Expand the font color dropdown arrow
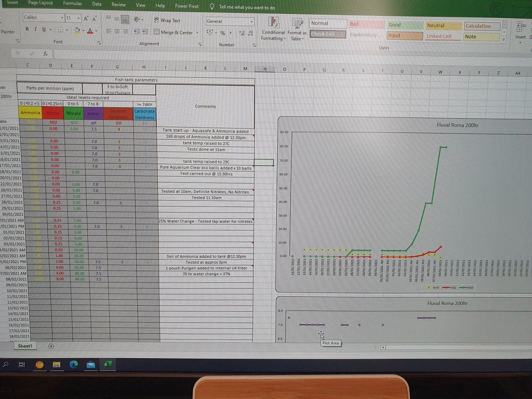 coord(96,31)
